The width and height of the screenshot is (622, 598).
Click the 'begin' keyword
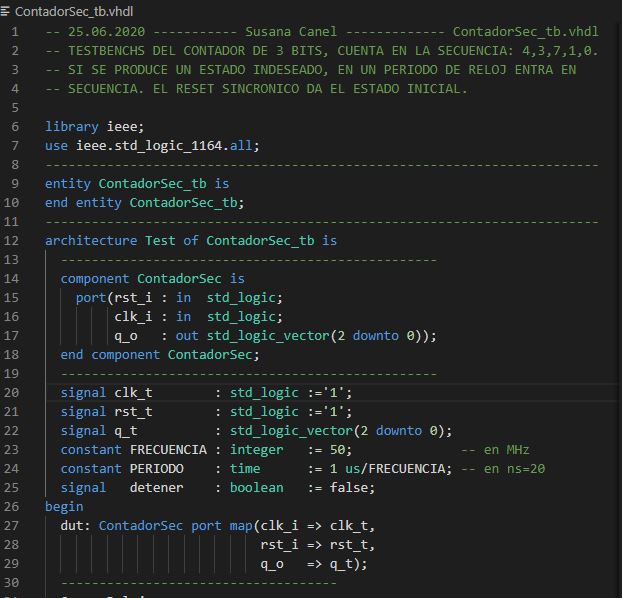64,506
